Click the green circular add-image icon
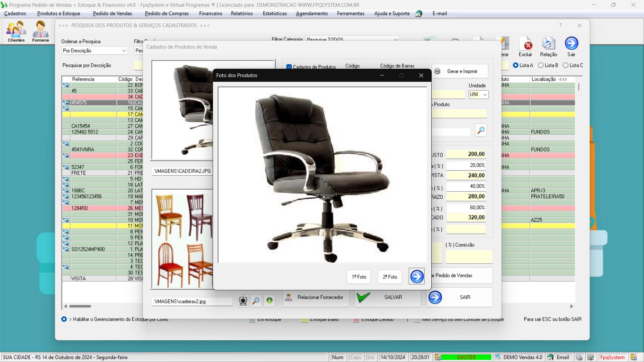This screenshot has width=644, height=362. coord(269,301)
